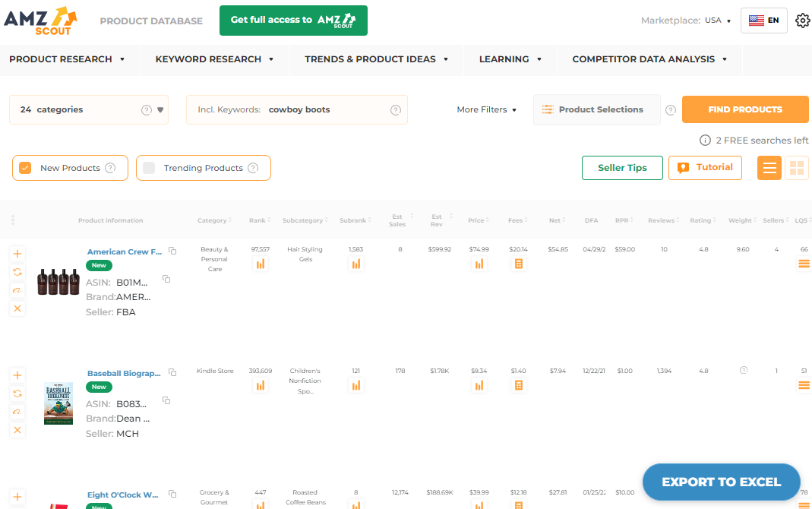Click FIND PRODUCTS button
The width and height of the screenshot is (812, 509).
tap(745, 109)
